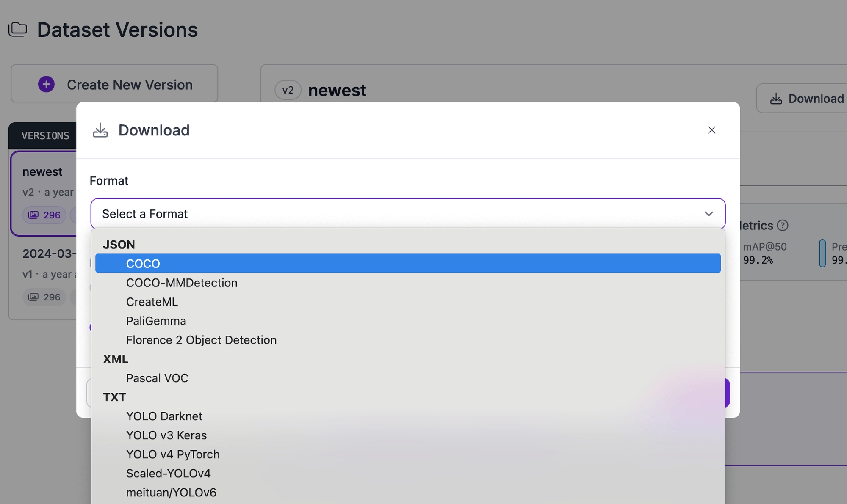
Task: Click the folder icon beside Dataset Versions heading
Action: pyautogui.click(x=17, y=29)
